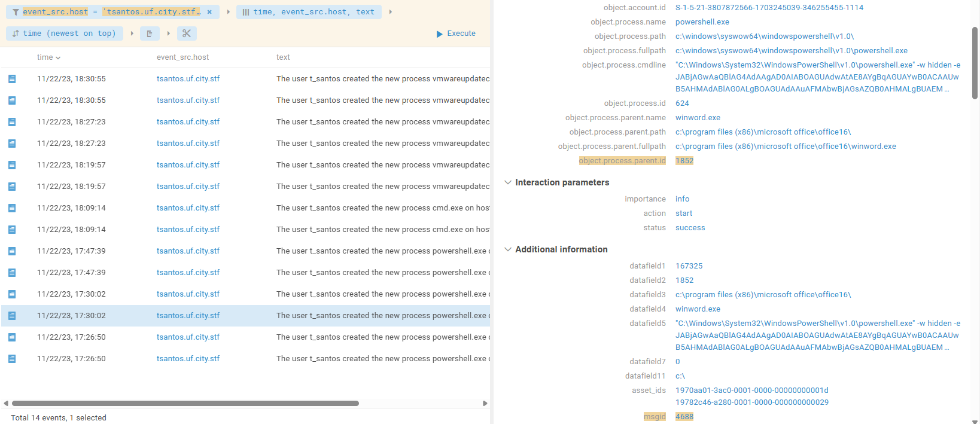Image resolution: width=980 pixels, height=424 pixels.
Task: Open the grouping icon chip next to the sort chip
Action: click(x=150, y=33)
